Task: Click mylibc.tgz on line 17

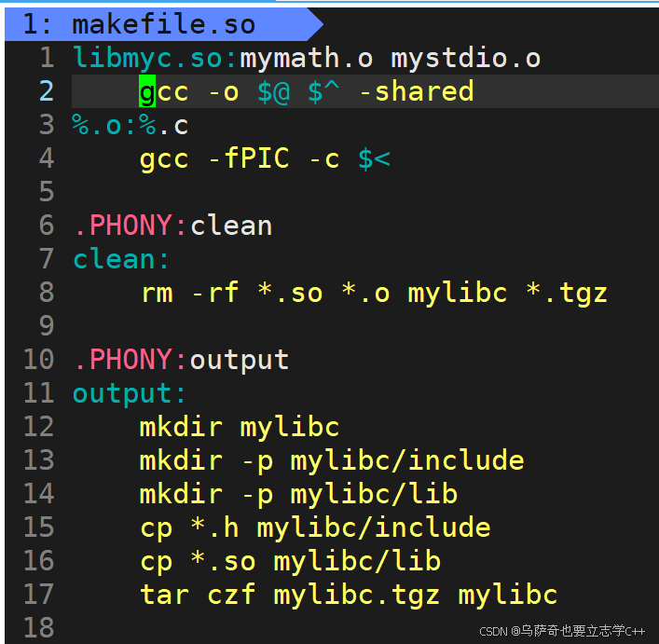Action: (357, 596)
